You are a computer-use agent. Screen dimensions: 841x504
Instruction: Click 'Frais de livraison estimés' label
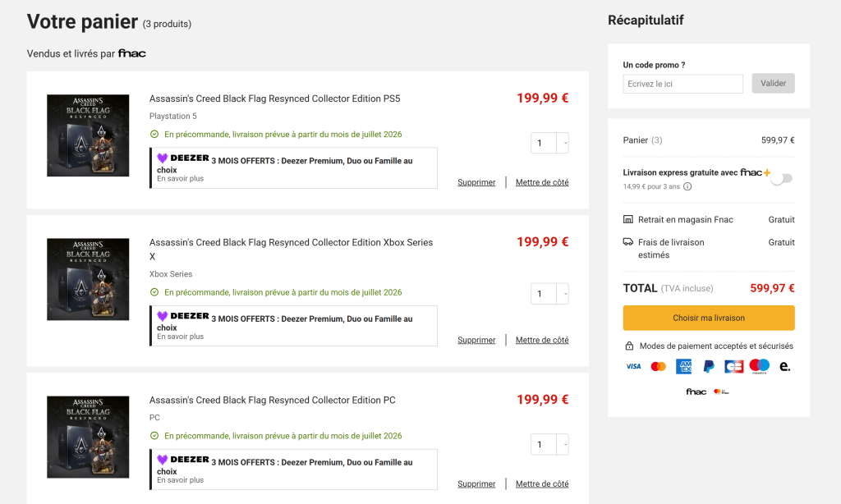click(671, 249)
